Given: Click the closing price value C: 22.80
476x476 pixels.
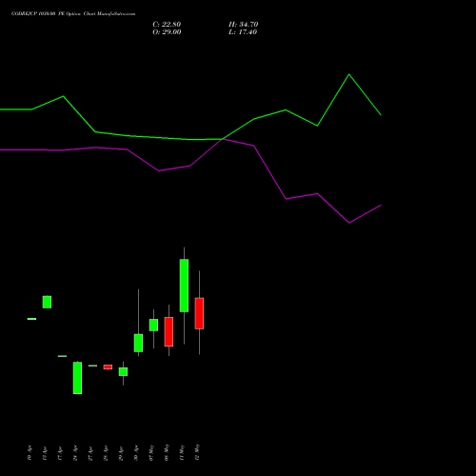Looking at the screenshot, I should tap(167, 25).
